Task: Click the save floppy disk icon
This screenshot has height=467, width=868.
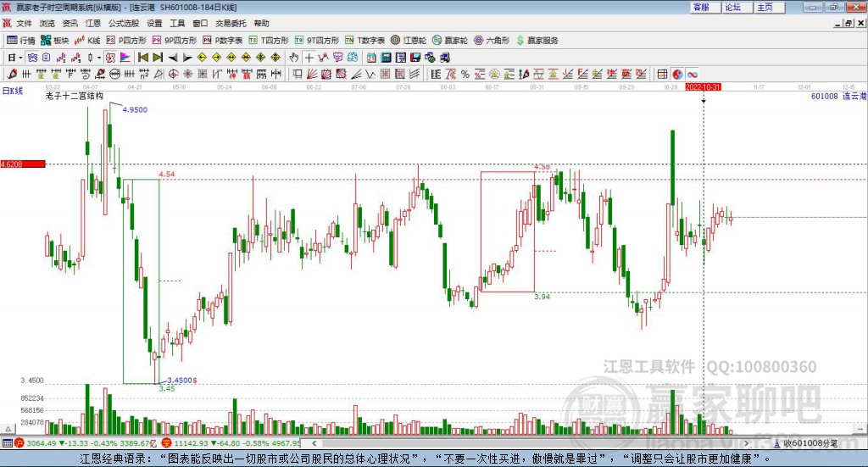Action: [x=415, y=58]
